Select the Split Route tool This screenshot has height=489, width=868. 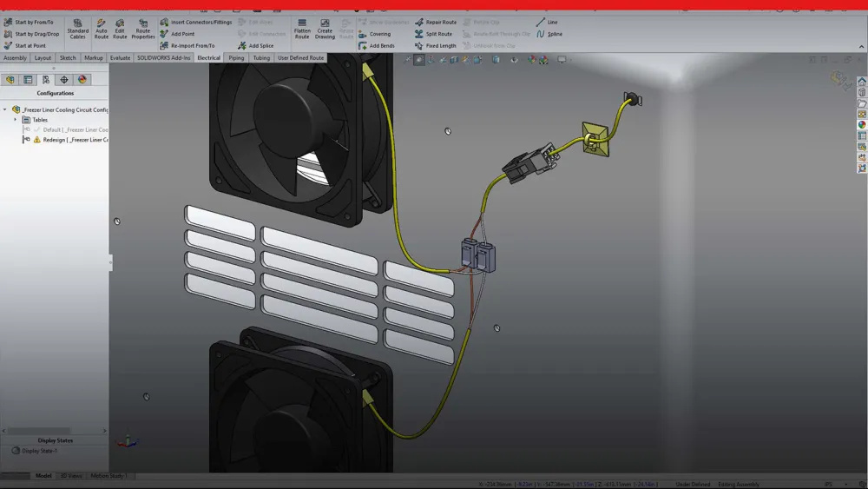433,34
